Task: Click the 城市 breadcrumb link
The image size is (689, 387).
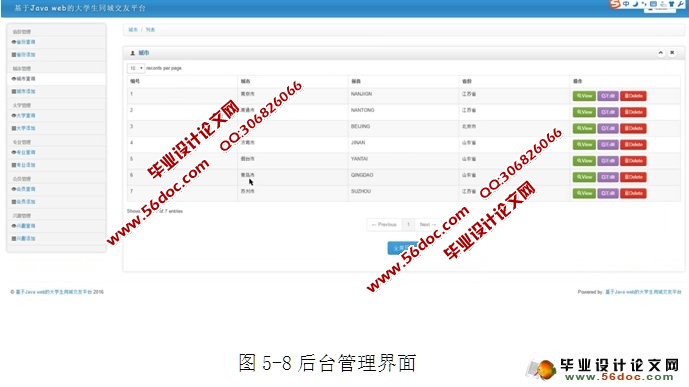Action: [133, 30]
